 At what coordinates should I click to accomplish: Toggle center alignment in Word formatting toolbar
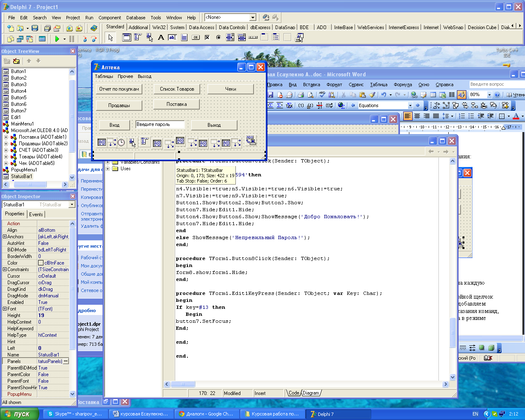(417, 116)
